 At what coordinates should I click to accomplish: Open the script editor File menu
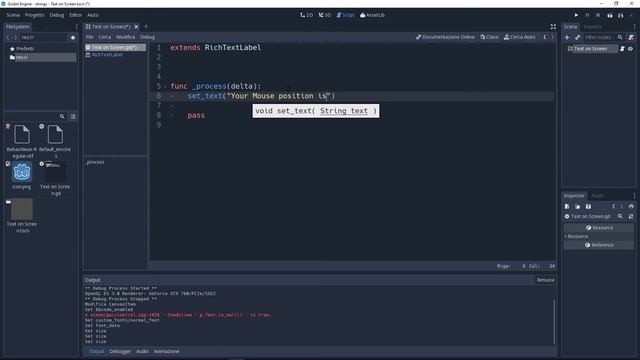pyautogui.click(x=89, y=37)
